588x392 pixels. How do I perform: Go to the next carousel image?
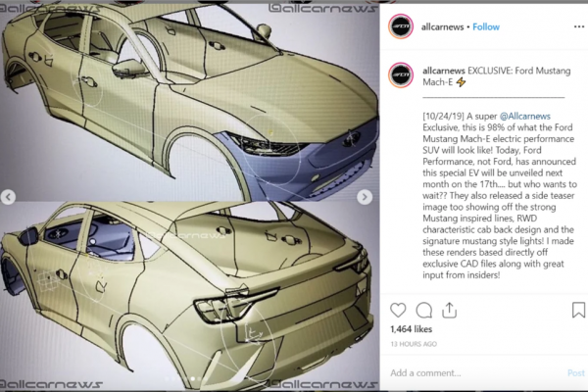(x=365, y=197)
